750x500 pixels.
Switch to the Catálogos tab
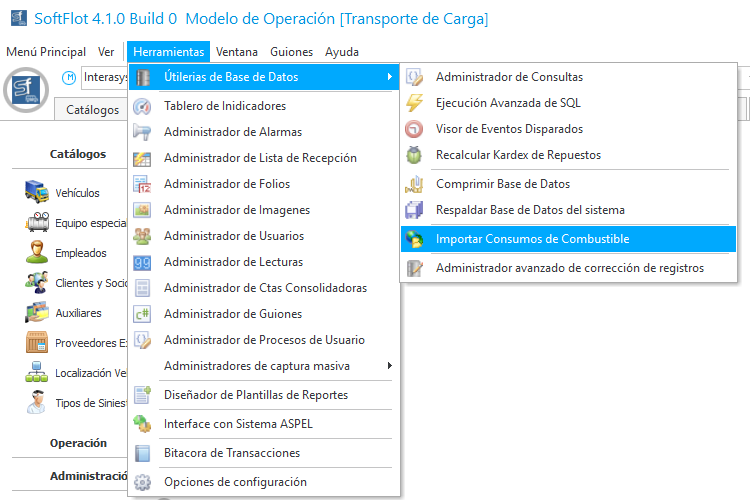[x=92, y=110]
